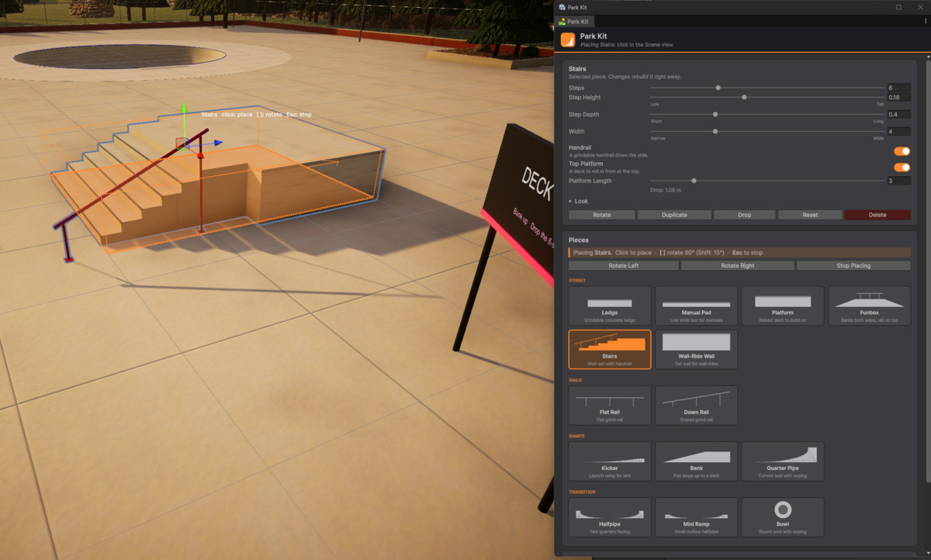Click the highlighted Stairs piece card
The height and width of the screenshot is (560, 931).
point(610,350)
